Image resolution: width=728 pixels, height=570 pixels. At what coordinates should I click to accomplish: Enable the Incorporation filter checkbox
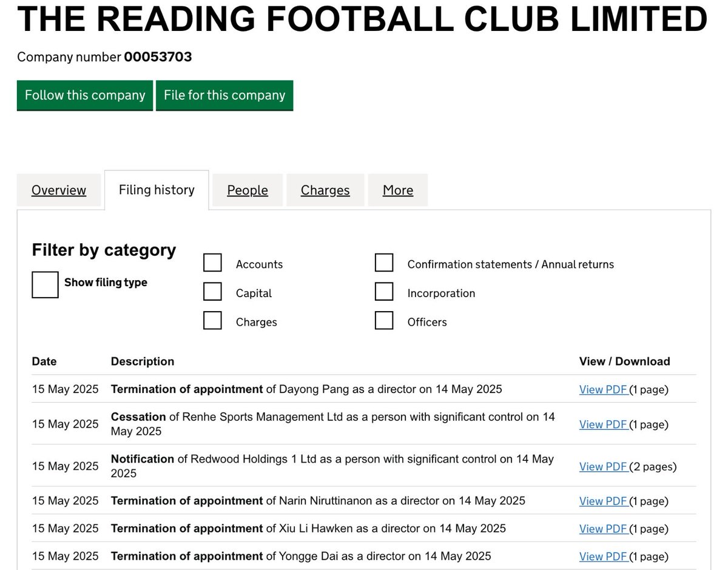pyautogui.click(x=384, y=292)
